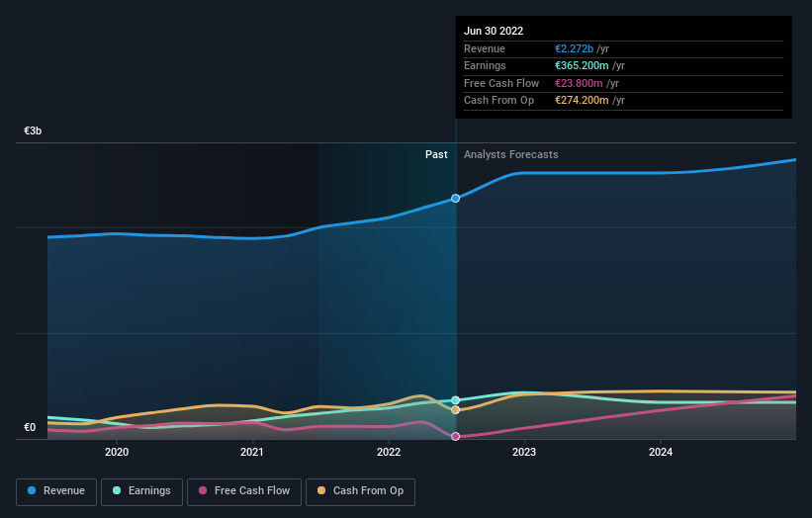The image size is (812, 518).
Task: Click the 2023 x-axis label
Action: [x=524, y=452]
